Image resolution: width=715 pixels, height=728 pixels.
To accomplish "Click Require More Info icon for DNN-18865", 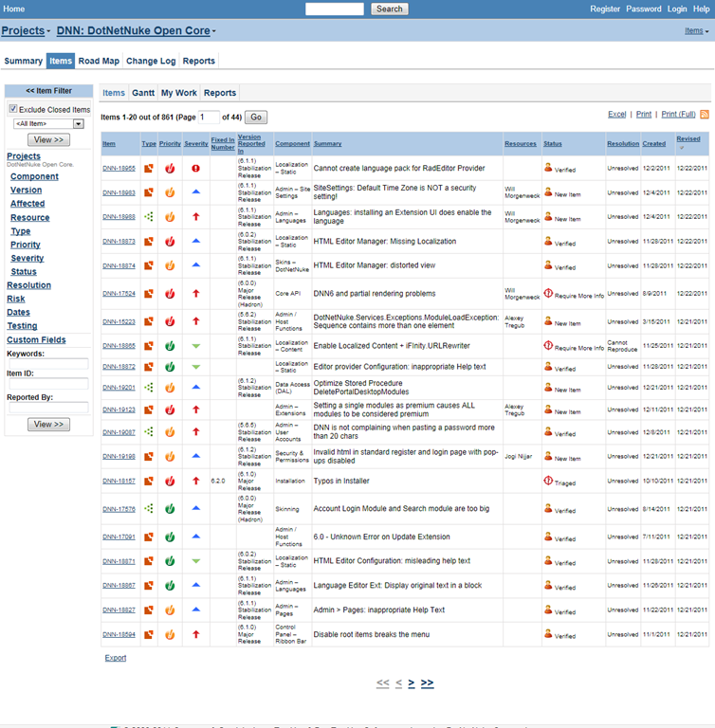I will 548,345.
